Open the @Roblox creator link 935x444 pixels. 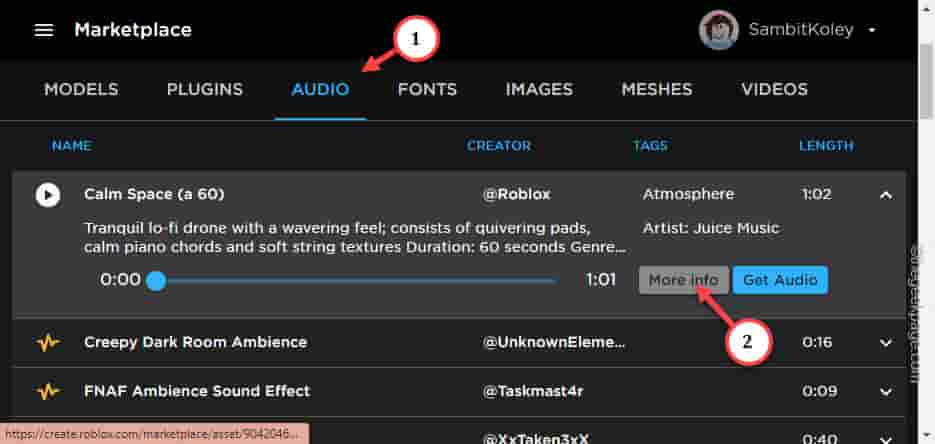tap(516, 194)
